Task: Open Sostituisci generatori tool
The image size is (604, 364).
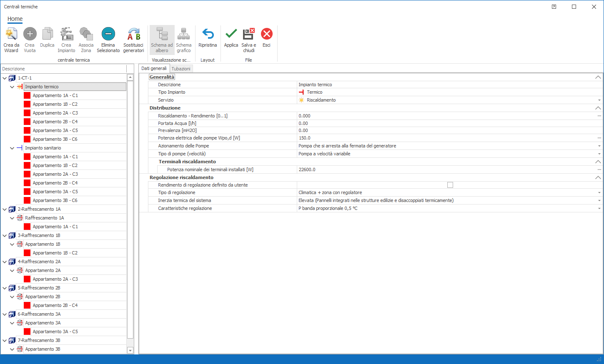Action: (x=133, y=35)
